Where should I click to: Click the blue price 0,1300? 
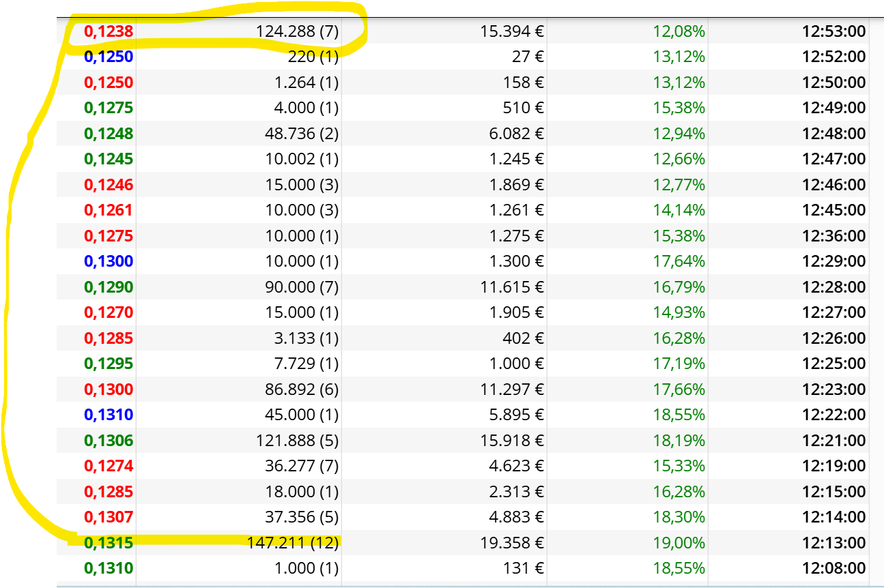point(109,261)
